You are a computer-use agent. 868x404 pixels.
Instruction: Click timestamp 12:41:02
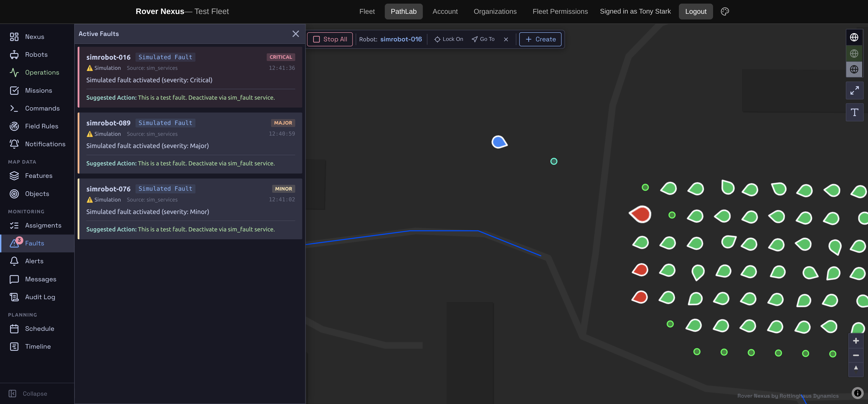click(x=282, y=199)
